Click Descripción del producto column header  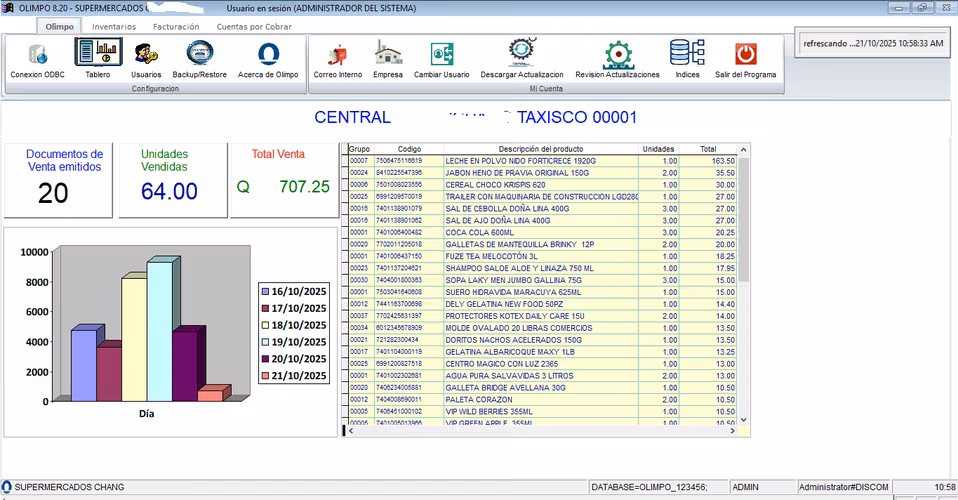(x=541, y=149)
